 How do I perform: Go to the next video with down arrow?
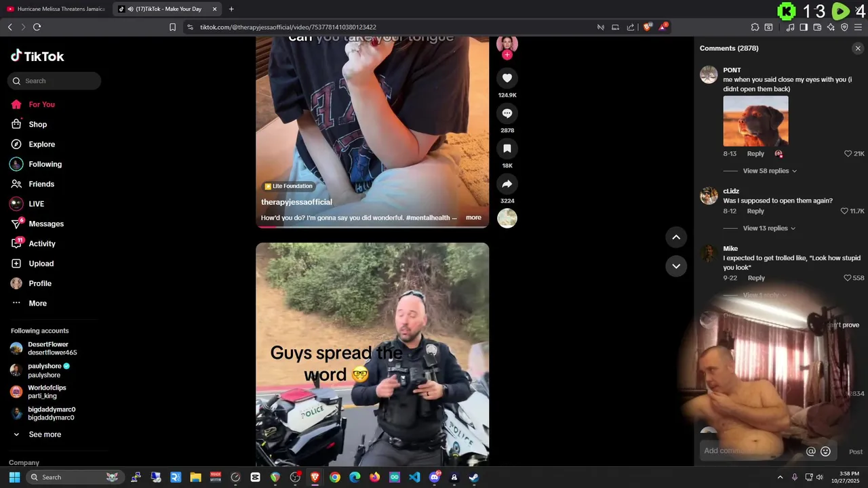(x=676, y=266)
